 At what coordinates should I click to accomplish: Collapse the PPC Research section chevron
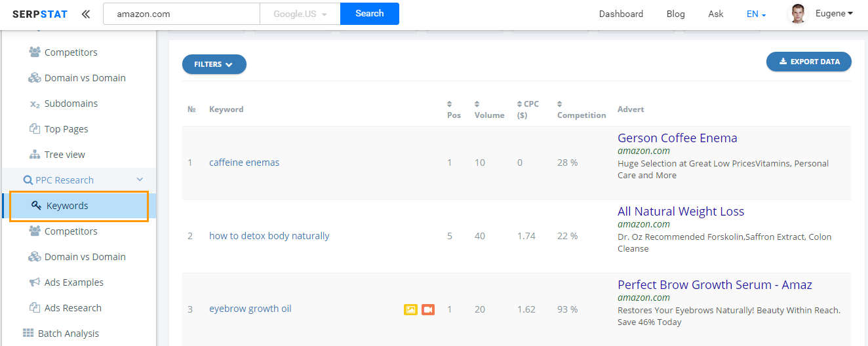point(140,180)
